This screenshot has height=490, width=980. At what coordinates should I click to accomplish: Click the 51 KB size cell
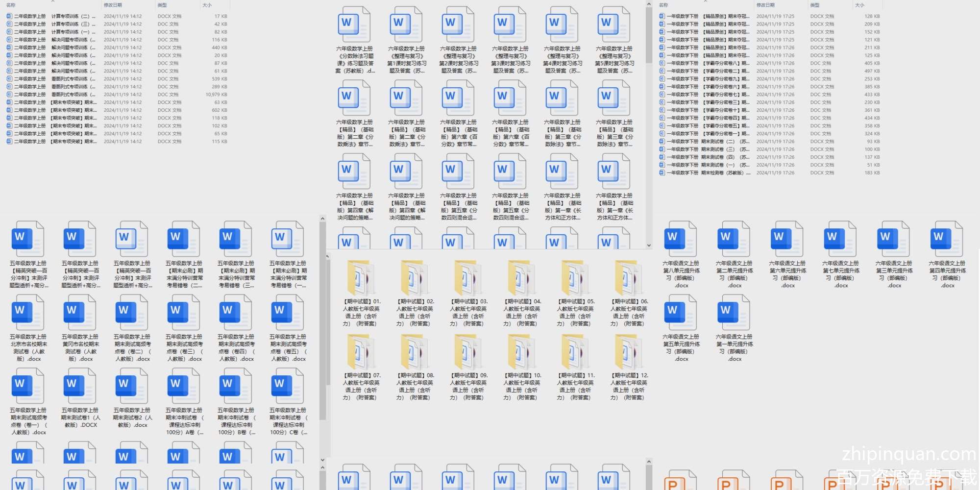pos(873,165)
